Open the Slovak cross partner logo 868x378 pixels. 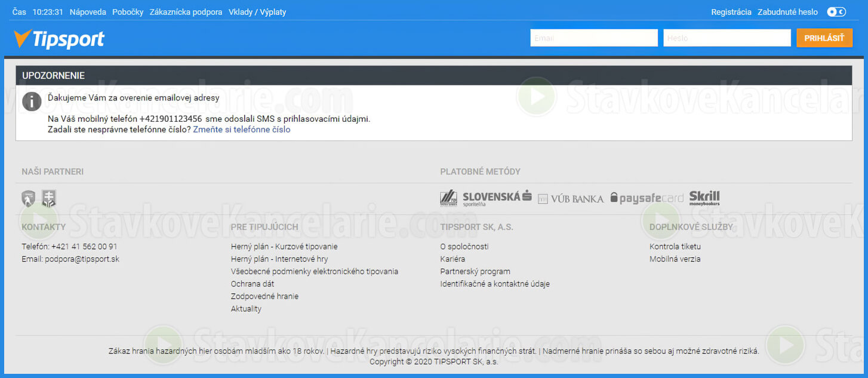(49, 198)
